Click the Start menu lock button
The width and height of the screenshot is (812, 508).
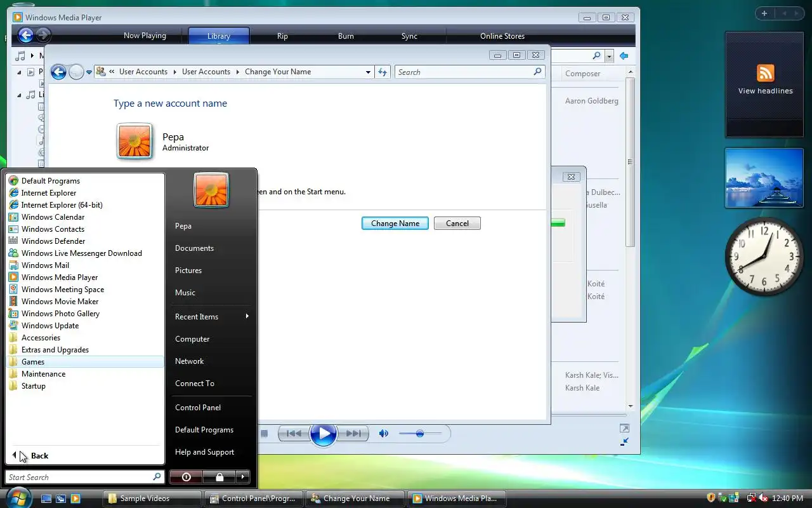(x=219, y=477)
